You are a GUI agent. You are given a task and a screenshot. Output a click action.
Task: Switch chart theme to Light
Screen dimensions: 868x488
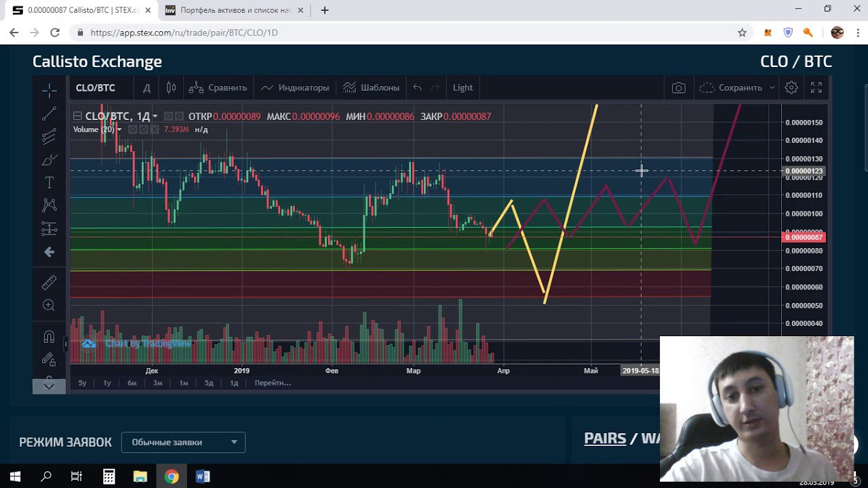(462, 87)
